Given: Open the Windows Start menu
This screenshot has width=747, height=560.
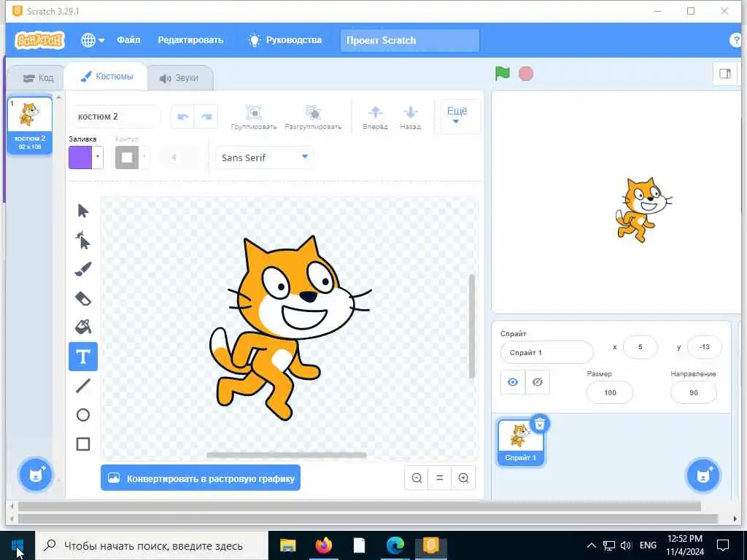Looking at the screenshot, I should (x=18, y=545).
